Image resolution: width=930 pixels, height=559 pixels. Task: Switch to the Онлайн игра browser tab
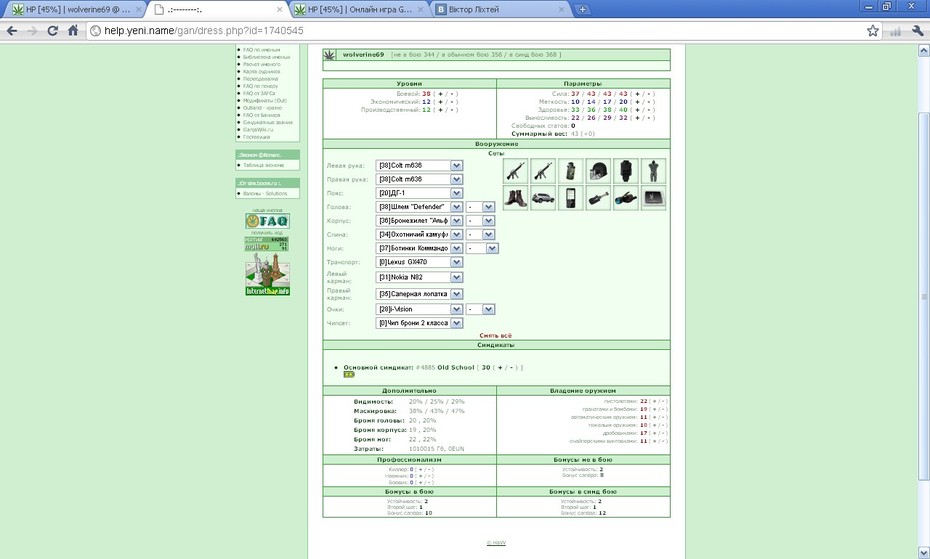pyautogui.click(x=358, y=9)
